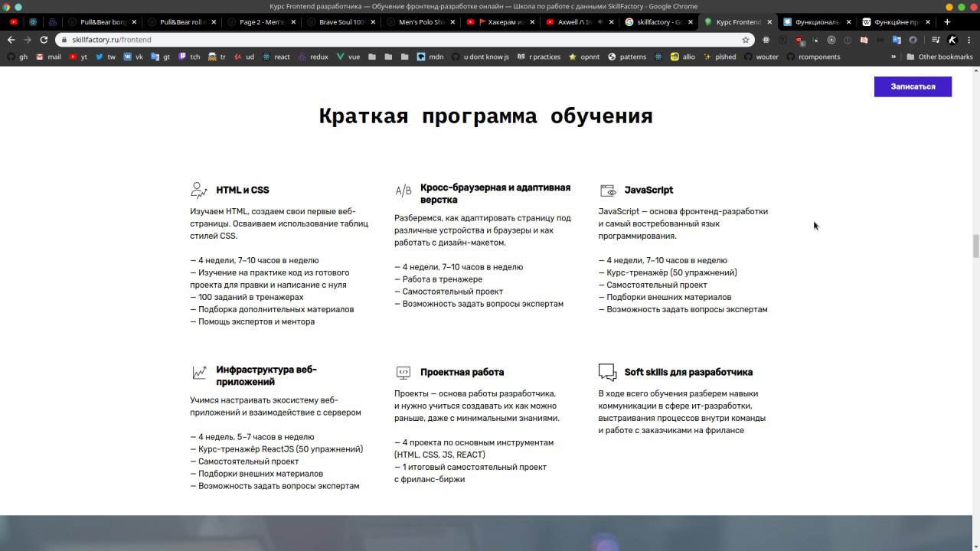
Task: Open the tch Twitch bookmark
Action: coord(189,57)
